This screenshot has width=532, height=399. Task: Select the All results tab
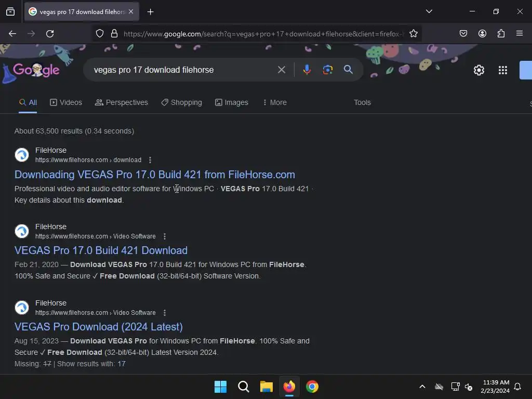(x=28, y=102)
